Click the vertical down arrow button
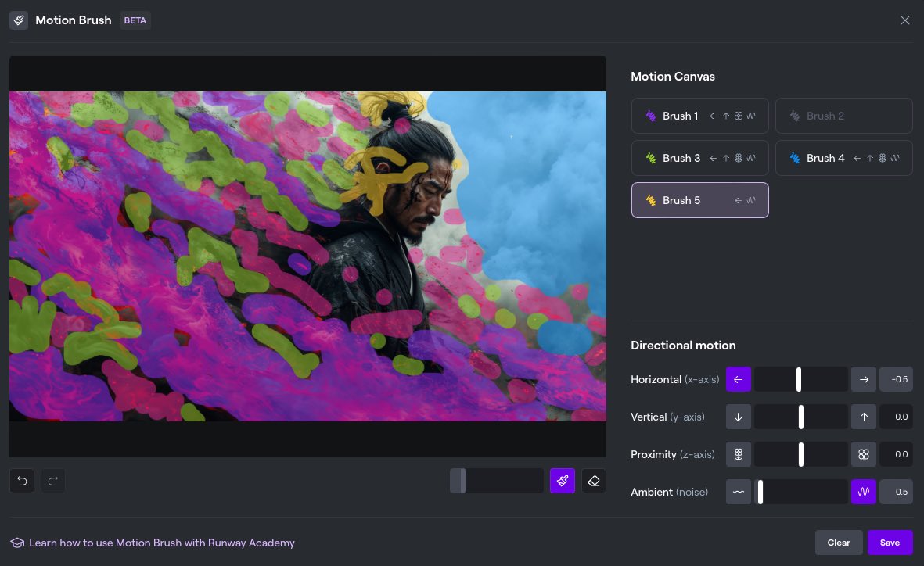This screenshot has height=566, width=924. (x=739, y=417)
